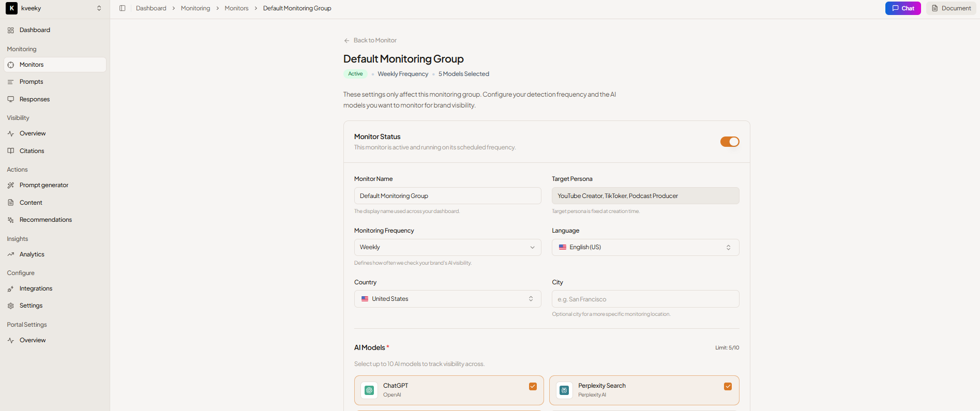Uncheck the ChatGPT model checkbox
Viewport: 980px width, 411px height.
click(x=533, y=386)
